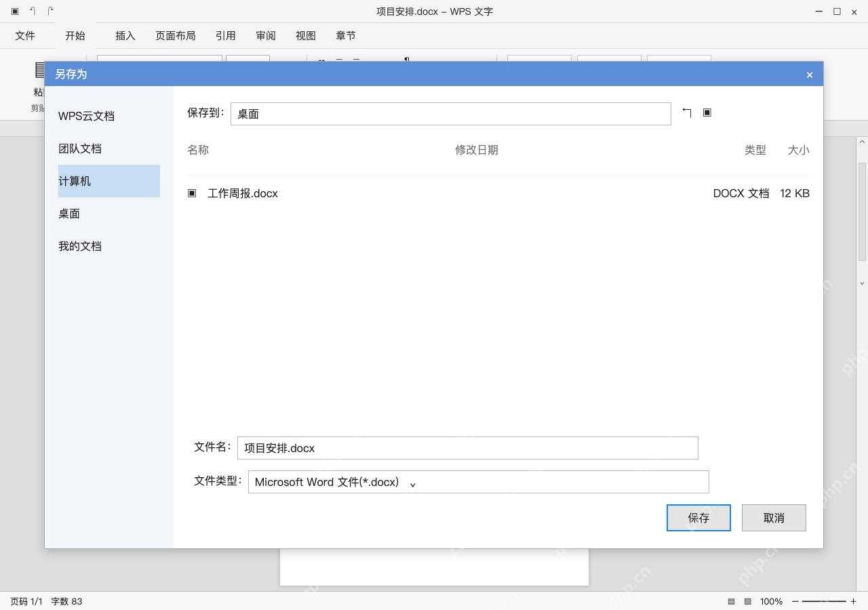
Task: Click the file icon beside 工作周报.docx
Action: click(x=192, y=193)
